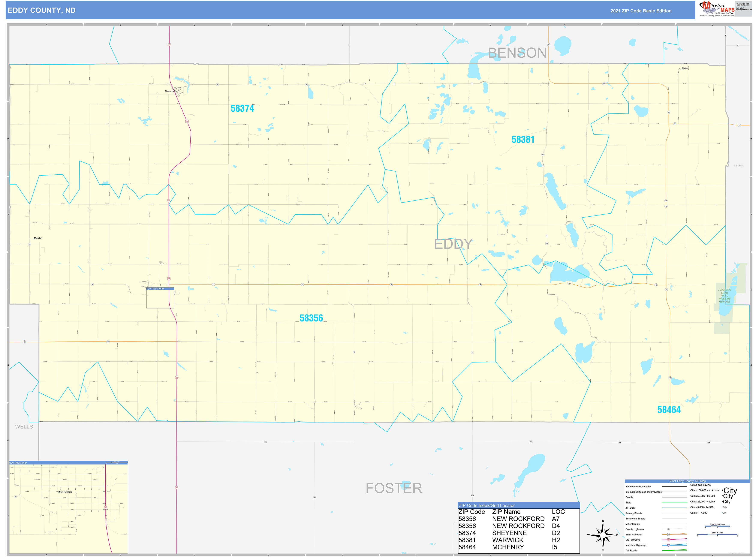Click the EDDY COUNTY, ND title
Screen dimensions: 756x557
pos(42,10)
